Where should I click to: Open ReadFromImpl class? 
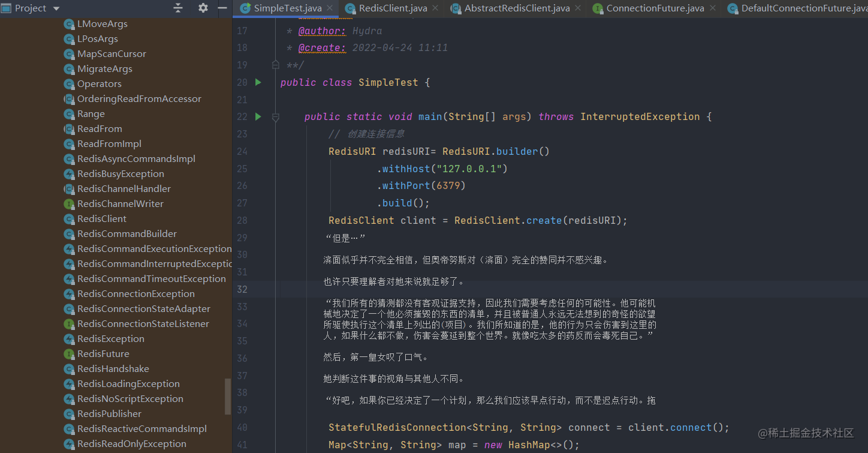click(109, 144)
